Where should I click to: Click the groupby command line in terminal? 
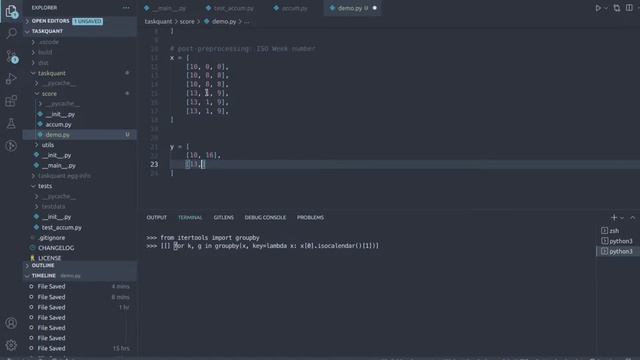pyautogui.click(x=262, y=246)
